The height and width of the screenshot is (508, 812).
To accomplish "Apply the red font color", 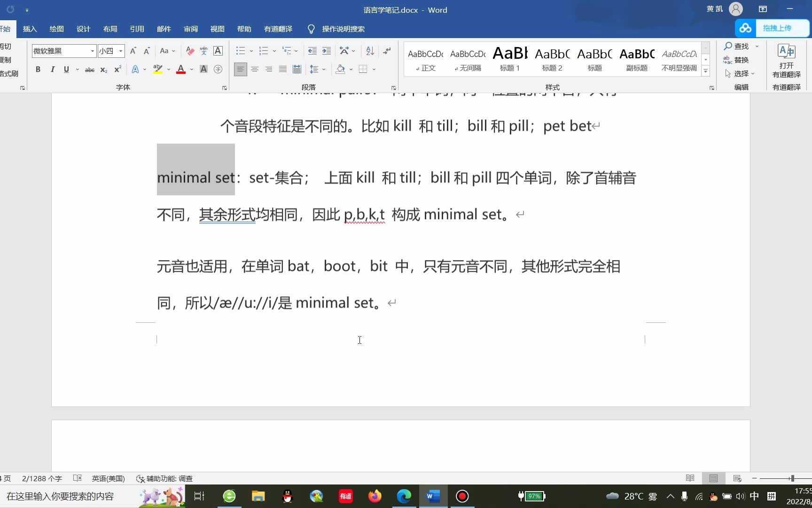I will click(181, 69).
